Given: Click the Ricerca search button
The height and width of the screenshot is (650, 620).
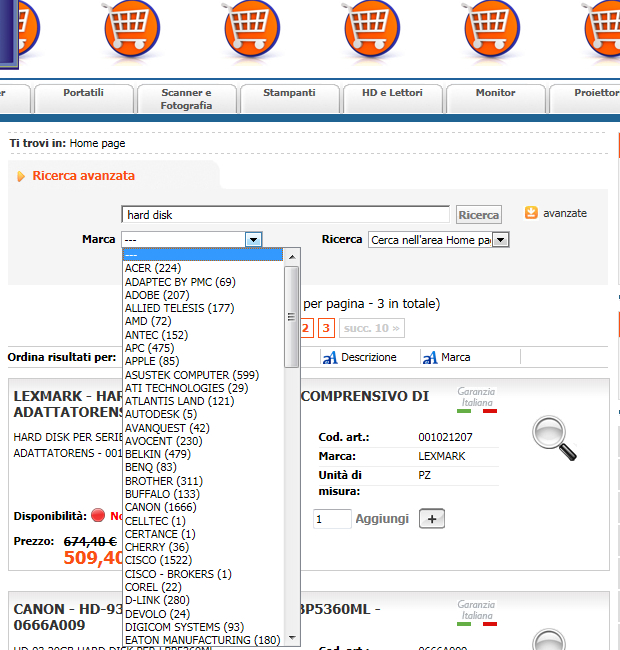Looking at the screenshot, I should pyautogui.click(x=479, y=215).
